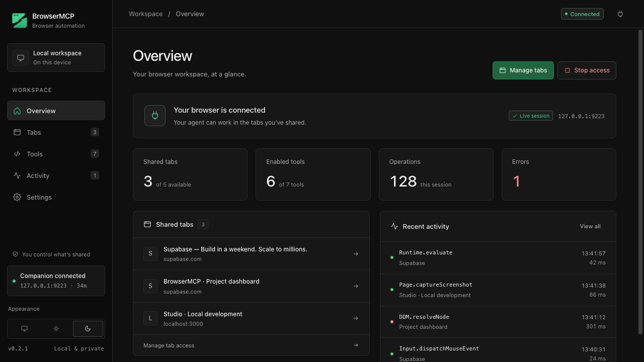Click the arrow beside Manage tab access
Viewport: 644px width, 362px height.
click(x=356, y=345)
